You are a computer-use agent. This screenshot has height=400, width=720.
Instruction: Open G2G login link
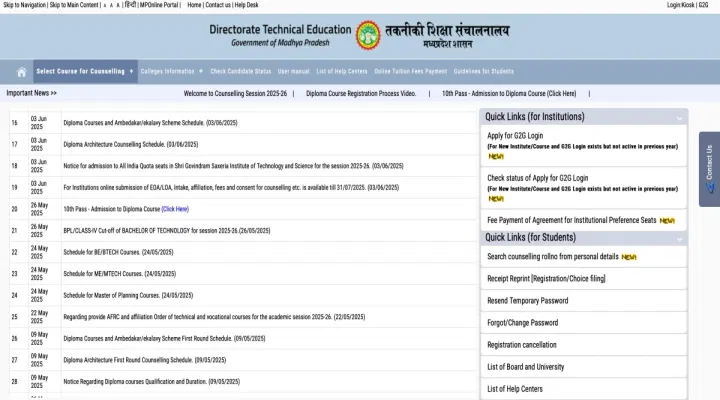tap(703, 5)
